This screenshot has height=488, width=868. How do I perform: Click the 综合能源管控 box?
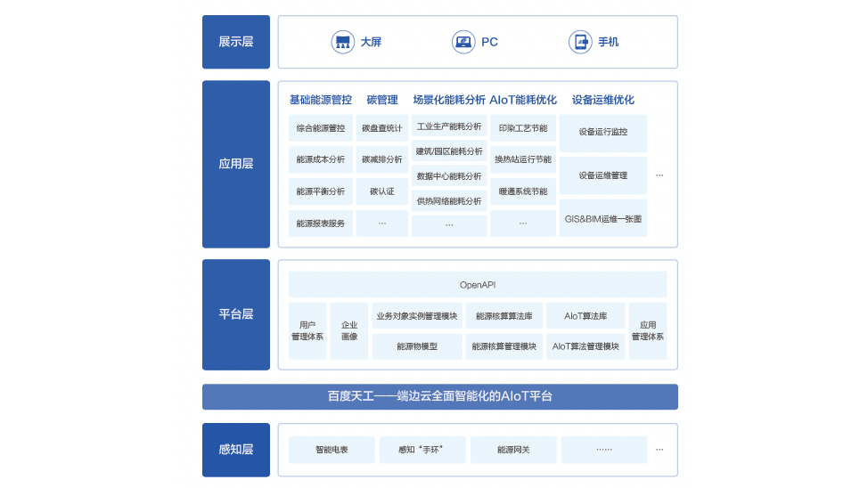[x=321, y=128]
